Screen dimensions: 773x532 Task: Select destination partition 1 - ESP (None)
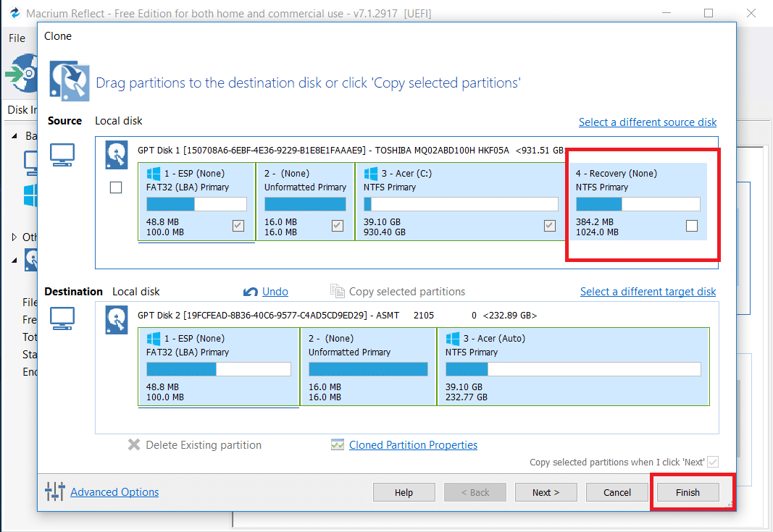(x=219, y=366)
